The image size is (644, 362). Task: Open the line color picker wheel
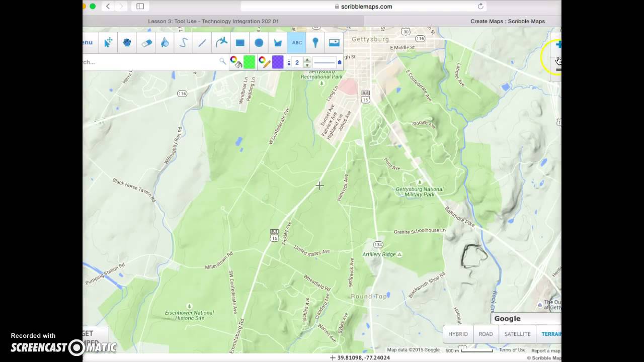tap(264, 62)
